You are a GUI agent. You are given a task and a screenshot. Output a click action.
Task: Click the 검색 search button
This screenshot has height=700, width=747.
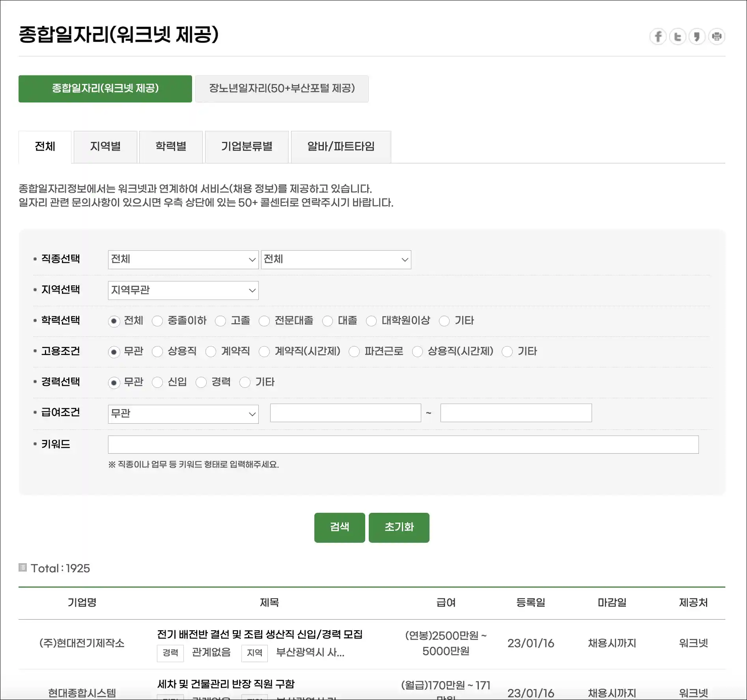340,527
